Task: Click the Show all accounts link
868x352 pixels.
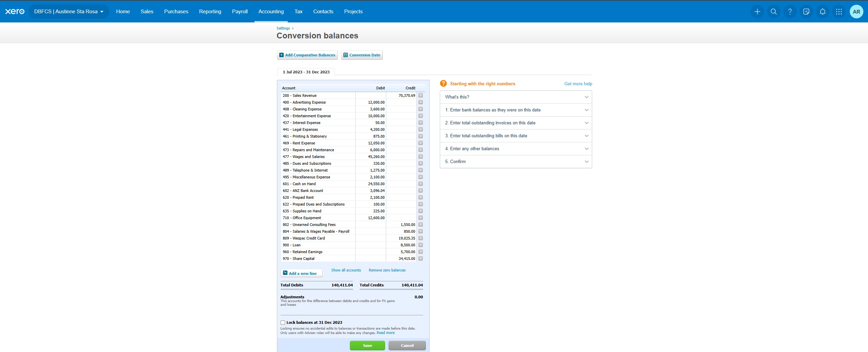Action: (346, 270)
